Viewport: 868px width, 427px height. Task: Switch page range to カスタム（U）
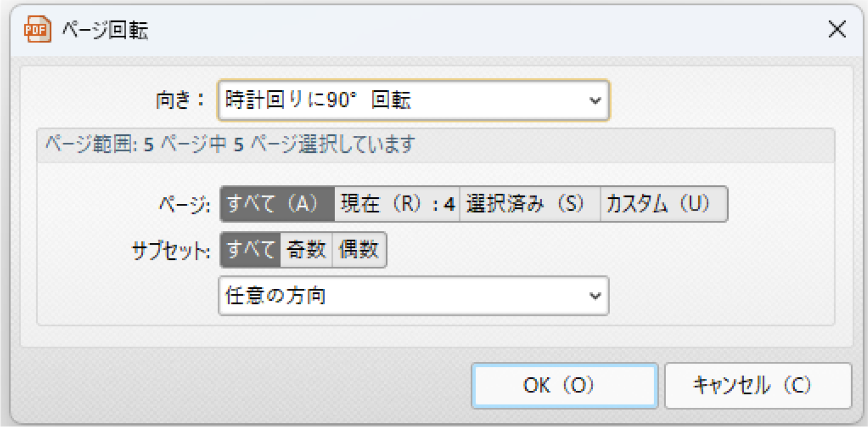663,204
